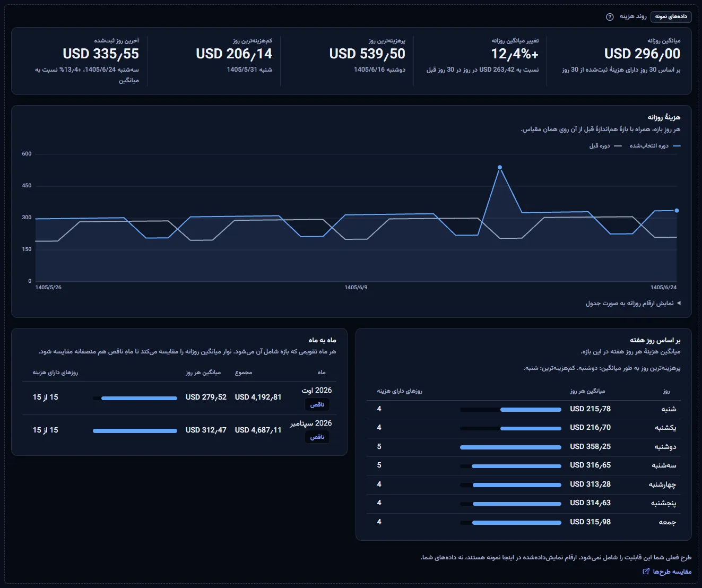
Task: Click the ماه به ماه heading
Action: coord(323,340)
